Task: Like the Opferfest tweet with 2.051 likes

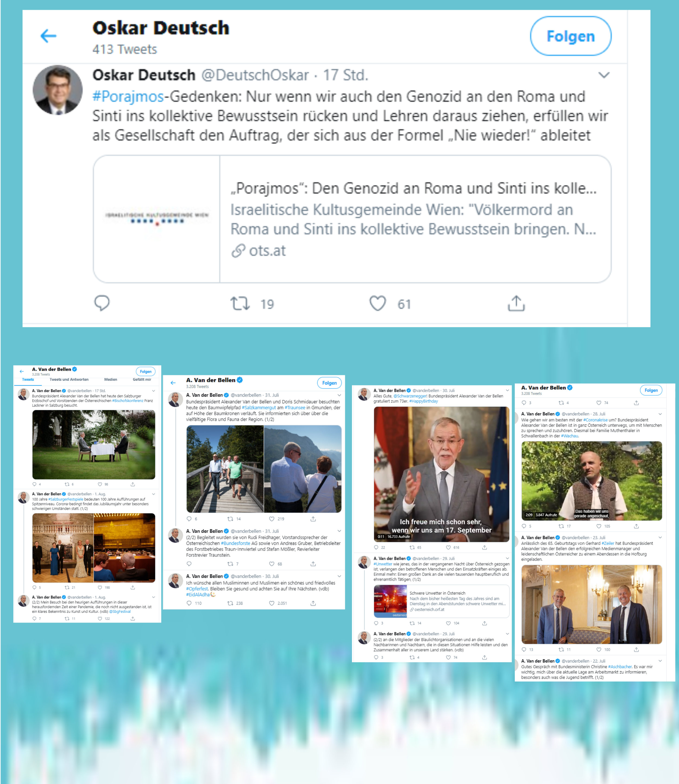Action: (x=271, y=603)
